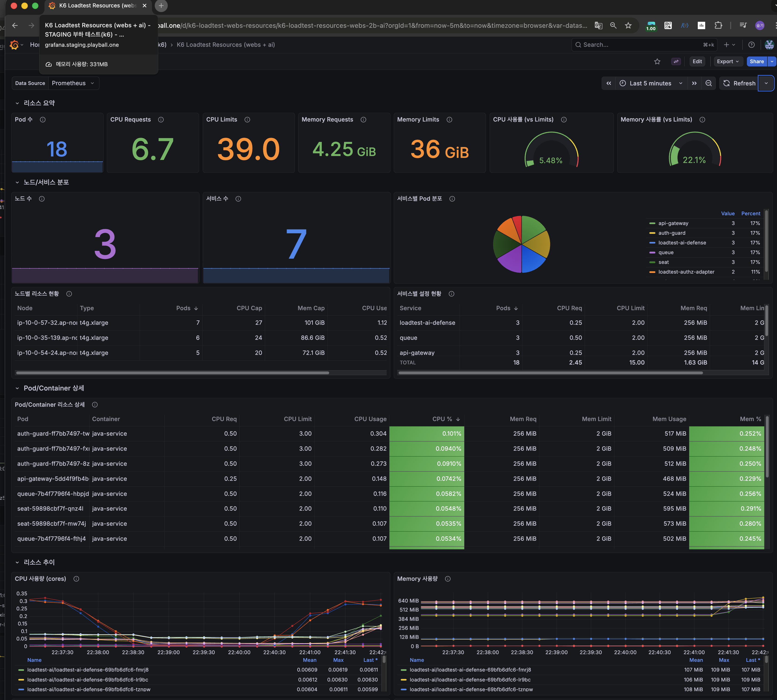The image size is (777, 700).
Task: Toggle queue series in pie chart legend
Action: click(666, 252)
